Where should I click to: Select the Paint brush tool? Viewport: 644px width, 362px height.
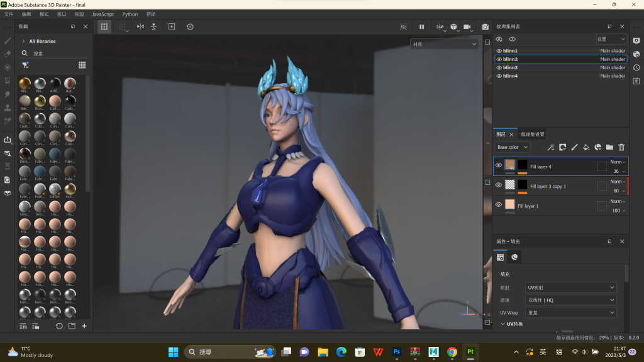coord(8,41)
